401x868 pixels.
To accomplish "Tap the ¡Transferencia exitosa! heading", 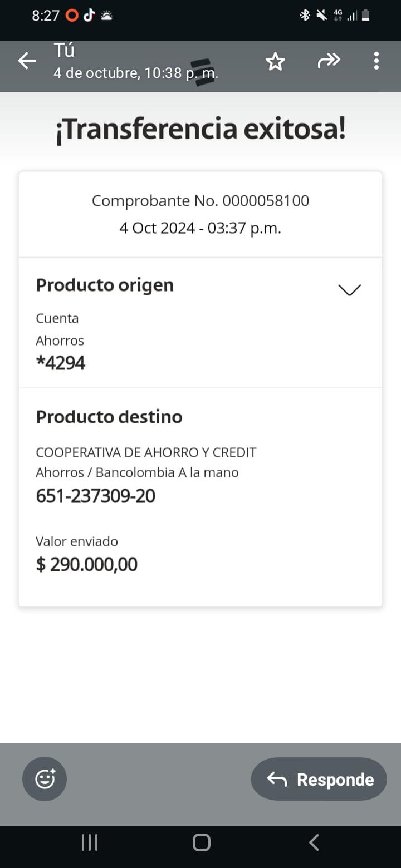I will coord(200,130).
